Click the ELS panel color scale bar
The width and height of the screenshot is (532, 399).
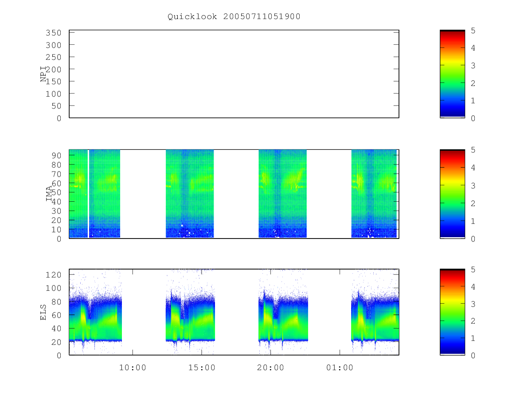tap(452, 312)
